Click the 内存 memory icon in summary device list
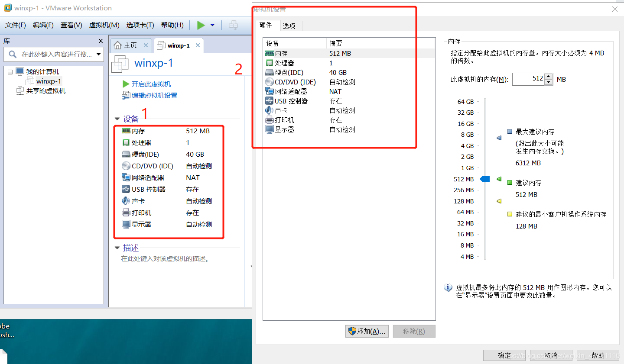Viewport: 624px width, 364px height. [126, 131]
